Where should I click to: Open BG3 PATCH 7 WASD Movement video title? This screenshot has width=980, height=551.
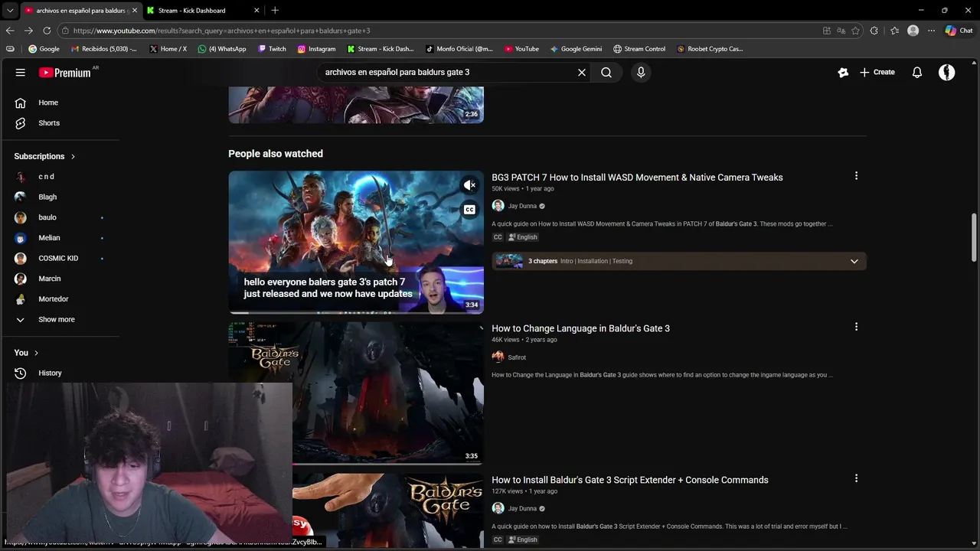(637, 178)
